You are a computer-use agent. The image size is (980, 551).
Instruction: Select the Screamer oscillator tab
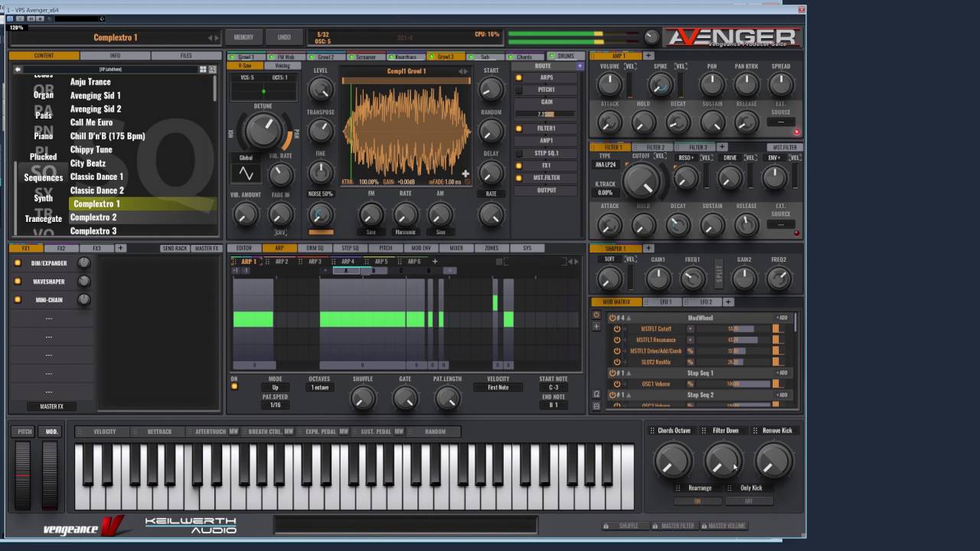click(x=365, y=57)
